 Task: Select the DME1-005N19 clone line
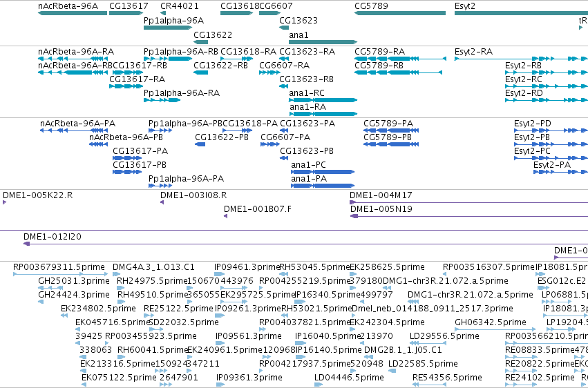pyautogui.click(x=469, y=216)
